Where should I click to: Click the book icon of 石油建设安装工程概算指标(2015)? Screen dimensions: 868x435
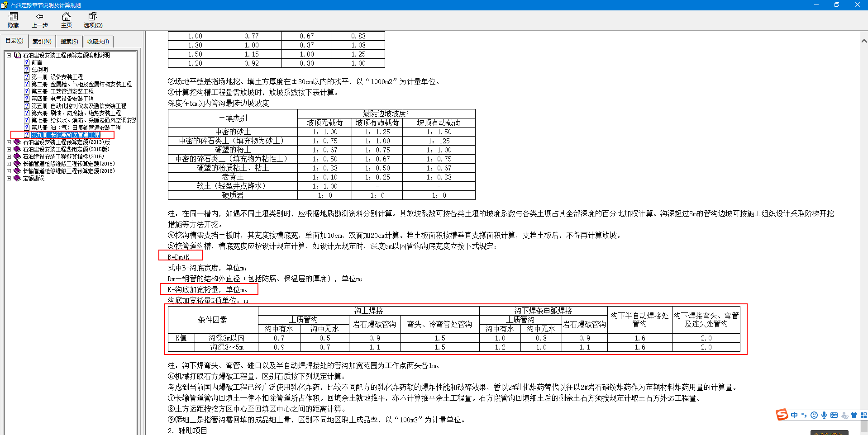[x=18, y=156]
